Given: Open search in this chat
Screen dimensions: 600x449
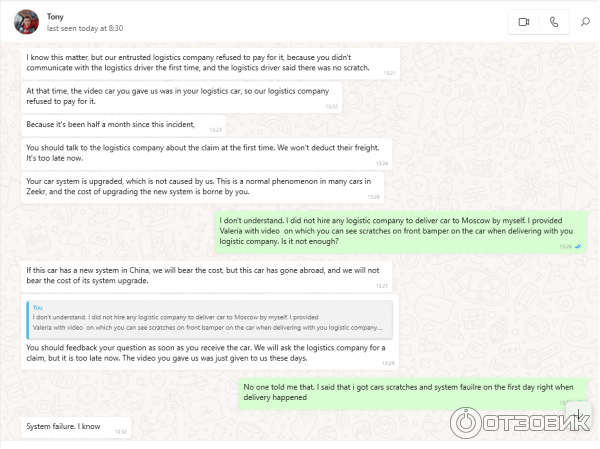Looking at the screenshot, I should tap(585, 21).
